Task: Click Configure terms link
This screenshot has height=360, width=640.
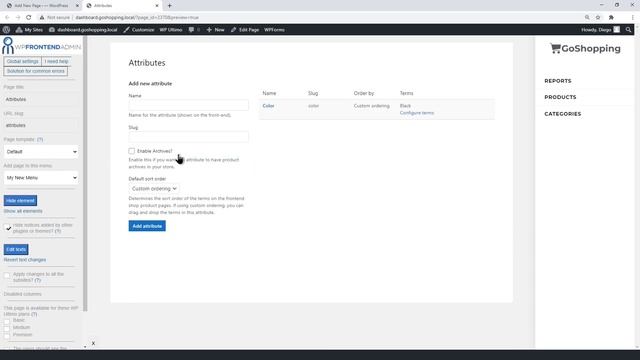Action: point(417,113)
